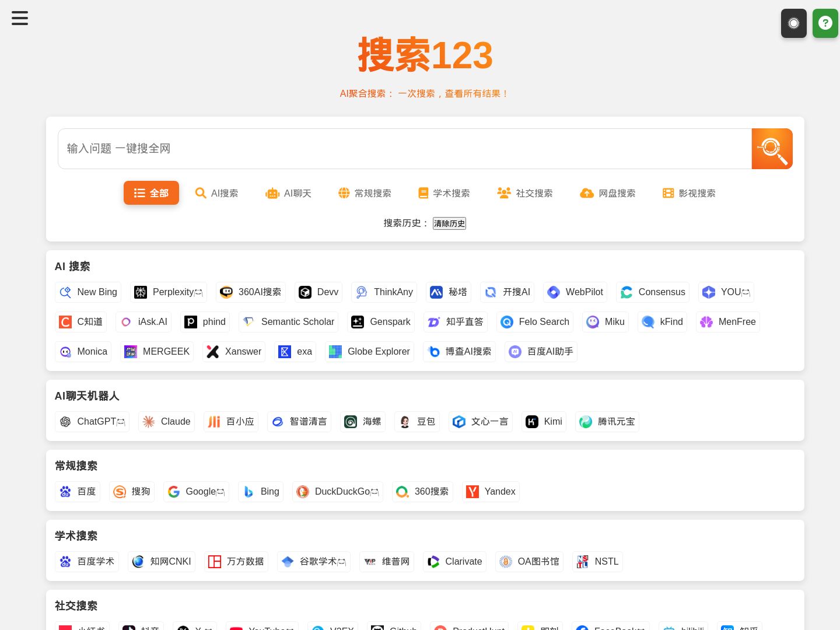The image size is (840, 630).
Task: Open phind search link
Action: click(x=205, y=322)
